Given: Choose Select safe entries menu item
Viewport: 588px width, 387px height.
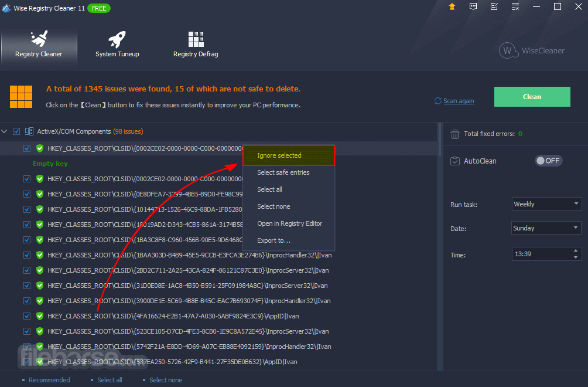Looking at the screenshot, I should click(x=289, y=172).
